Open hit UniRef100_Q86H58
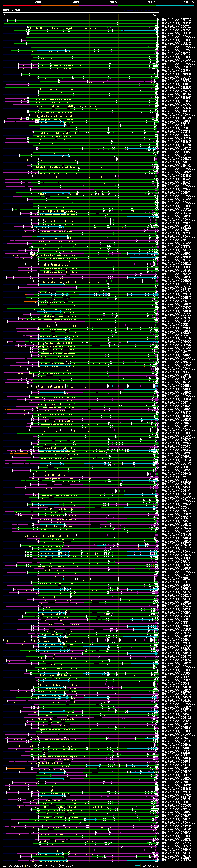 pyautogui.click(x=177, y=257)
